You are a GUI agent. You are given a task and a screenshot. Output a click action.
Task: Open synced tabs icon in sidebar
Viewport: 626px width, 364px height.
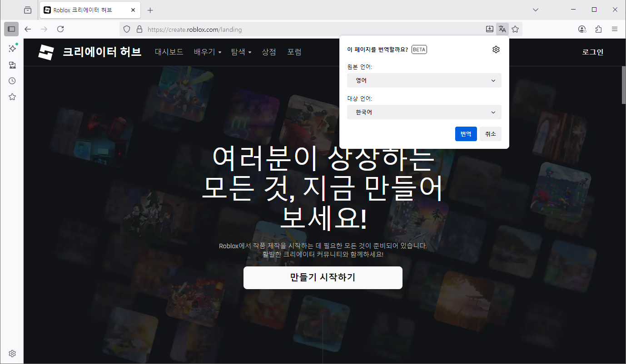point(12,65)
